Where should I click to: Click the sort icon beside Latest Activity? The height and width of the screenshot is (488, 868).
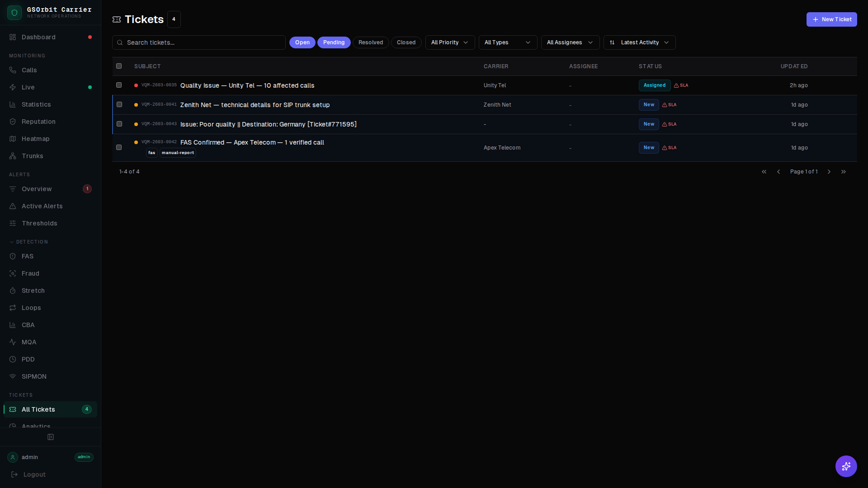tap(612, 42)
